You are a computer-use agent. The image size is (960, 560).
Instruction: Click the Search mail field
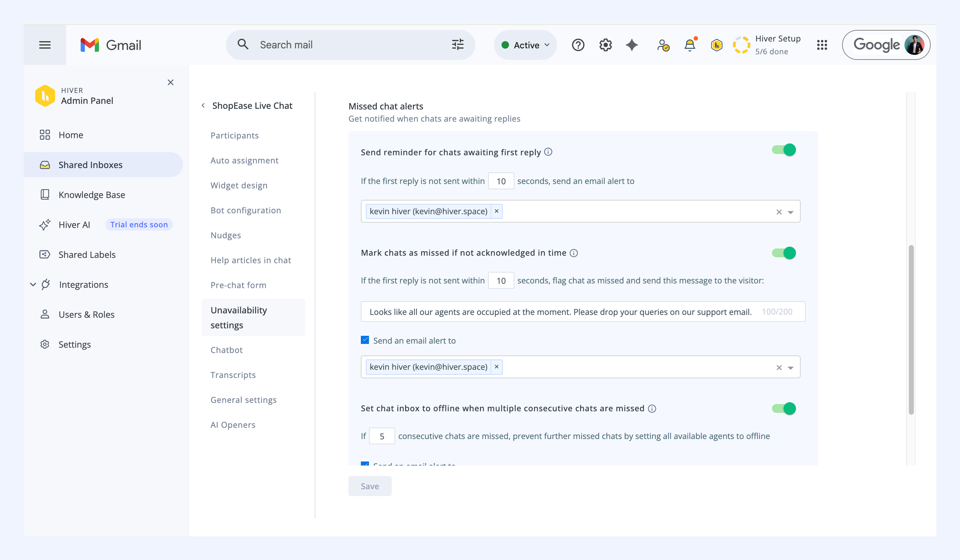click(351, 45)
